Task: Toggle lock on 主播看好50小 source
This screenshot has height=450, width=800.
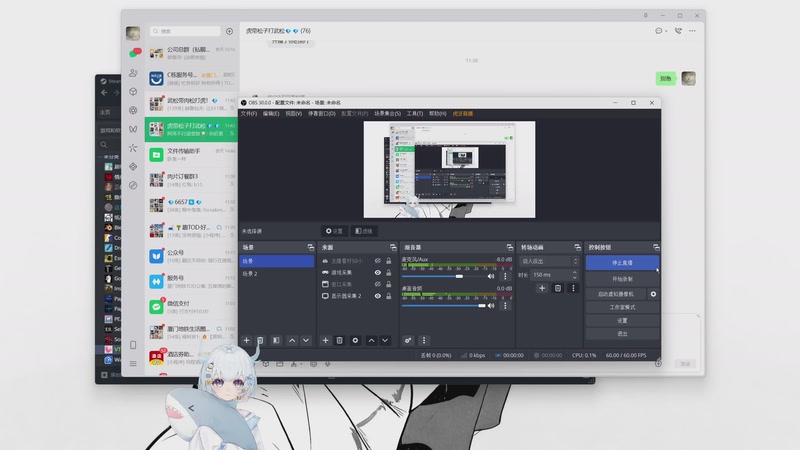Action: (389, 261)
